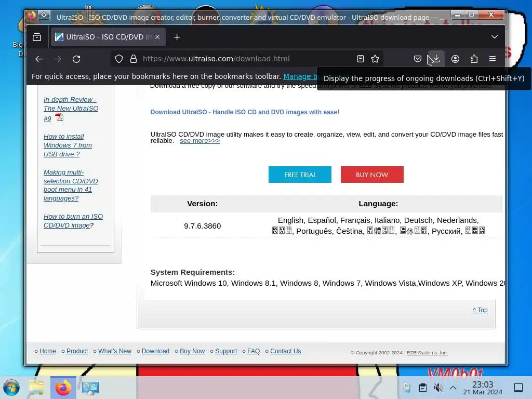Go back with the browser back arrow
The image size is (532, 399).
coord(39,59)
